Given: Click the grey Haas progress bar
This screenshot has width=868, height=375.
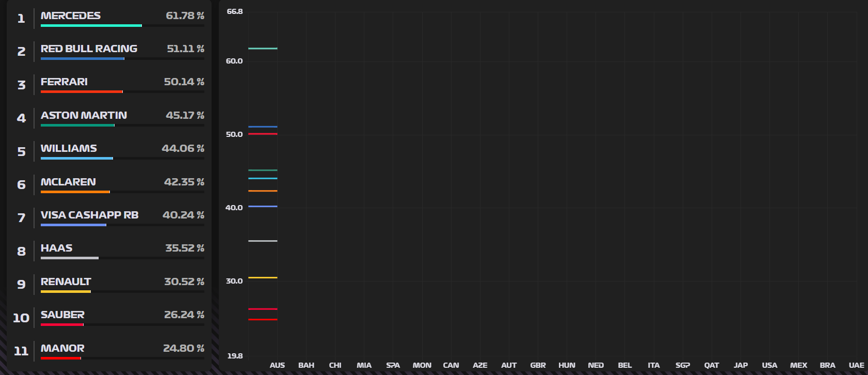Looking at the screenshot, I should point(70,258).
